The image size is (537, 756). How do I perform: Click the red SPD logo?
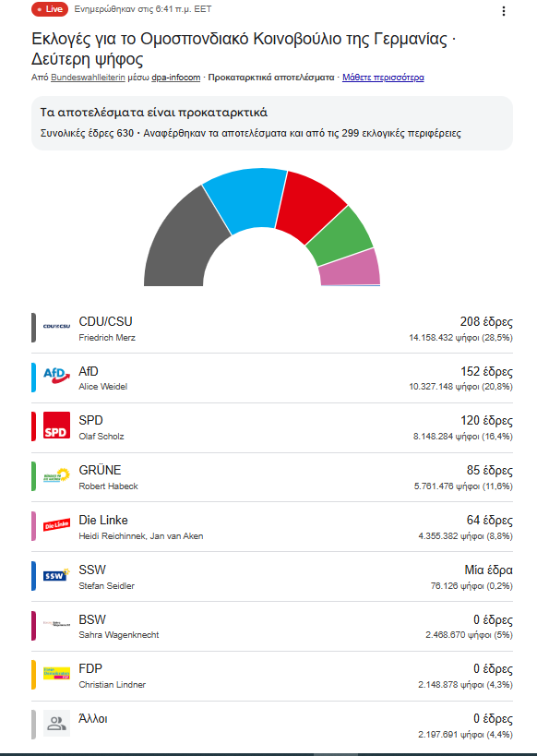[x=56, y=426]
